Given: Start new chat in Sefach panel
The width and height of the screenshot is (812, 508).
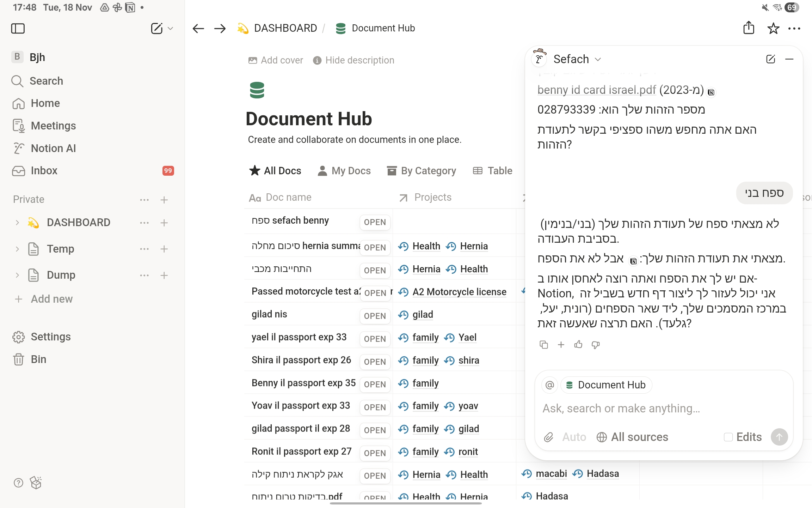Looking at the screenshot, I should tap(770, 59).
